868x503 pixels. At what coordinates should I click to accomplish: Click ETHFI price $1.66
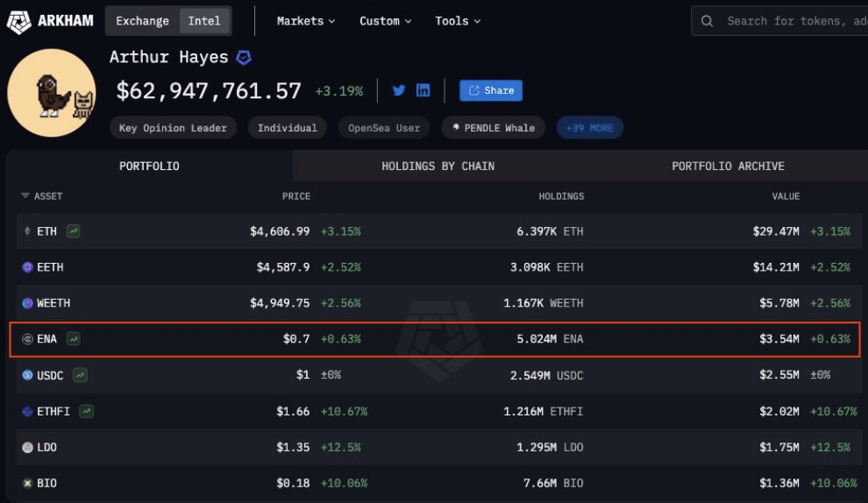pos(293,411)
